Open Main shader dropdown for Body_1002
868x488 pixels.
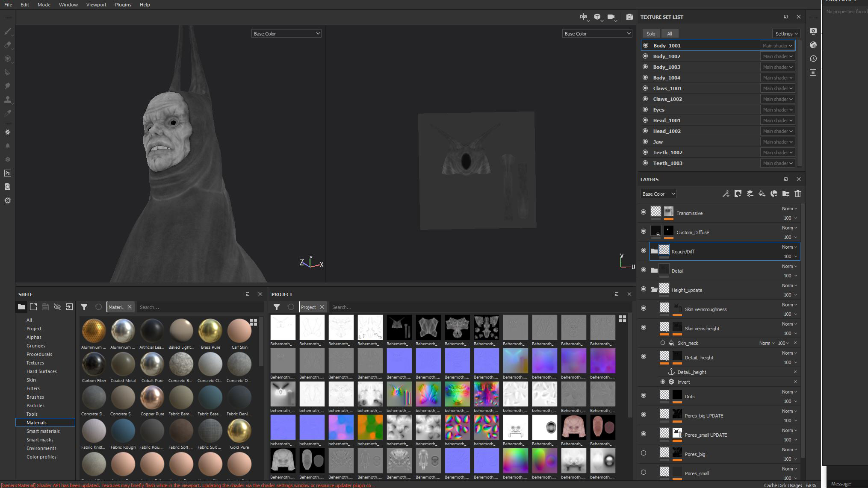coord(777,56)
